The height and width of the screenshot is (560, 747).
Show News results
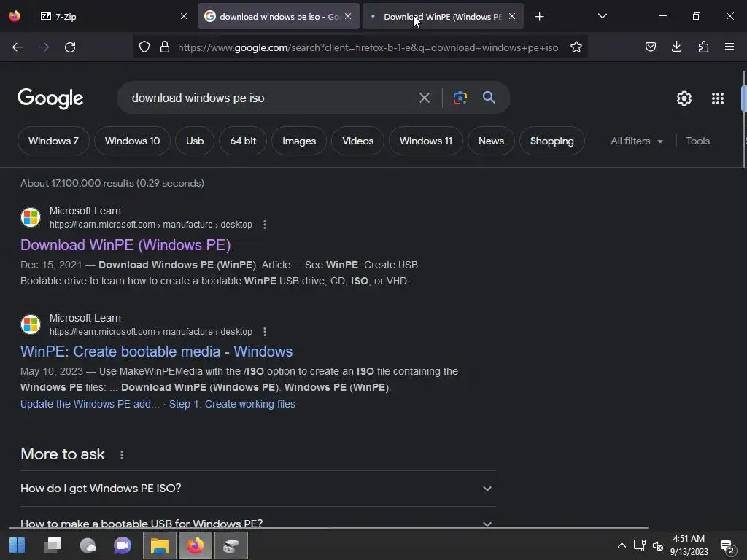coord(491,141)
